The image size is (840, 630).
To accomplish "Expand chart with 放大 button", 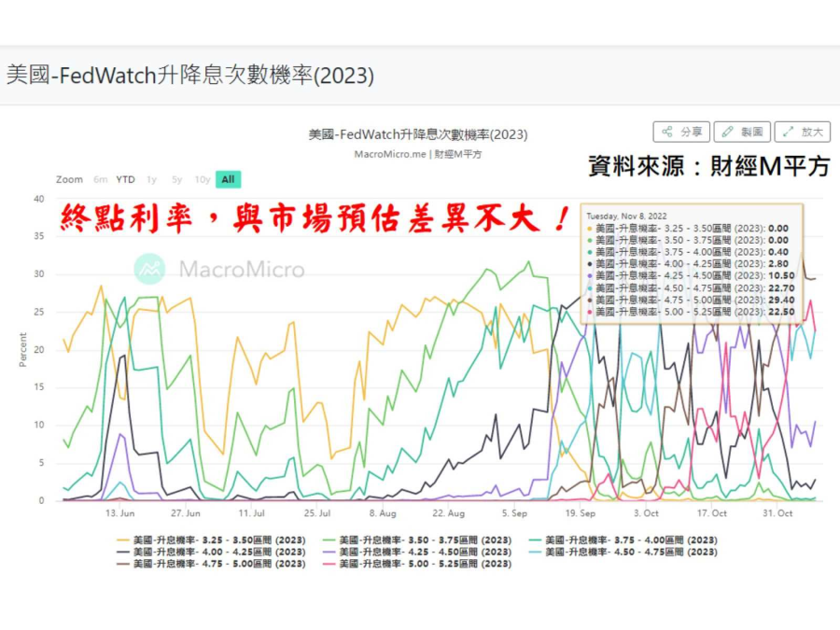I will coord(803,132).
